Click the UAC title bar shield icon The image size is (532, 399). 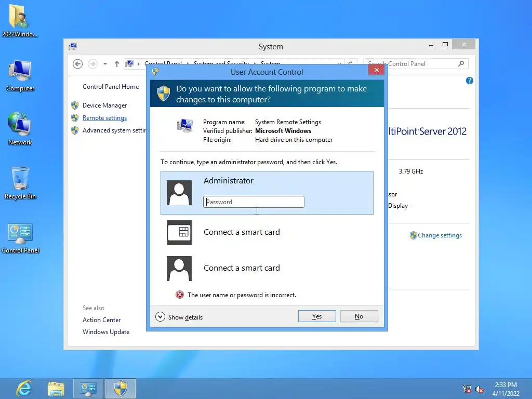click(x=155, y=72)
